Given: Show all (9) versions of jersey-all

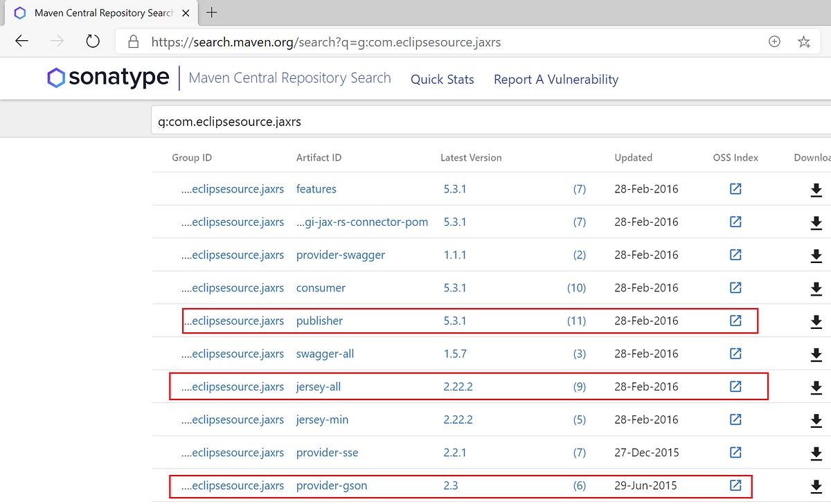Looking at the screenshot, I should [x=580, y=386].
